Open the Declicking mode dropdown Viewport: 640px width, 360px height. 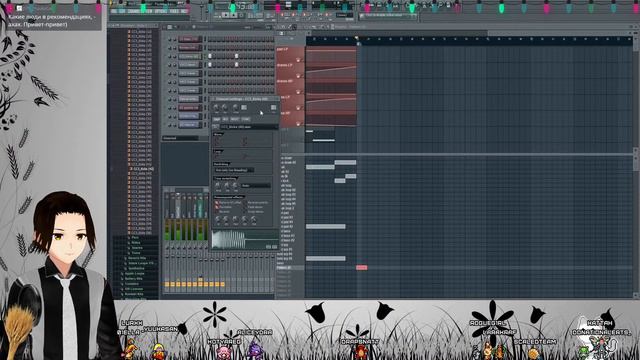pos(234,170)
